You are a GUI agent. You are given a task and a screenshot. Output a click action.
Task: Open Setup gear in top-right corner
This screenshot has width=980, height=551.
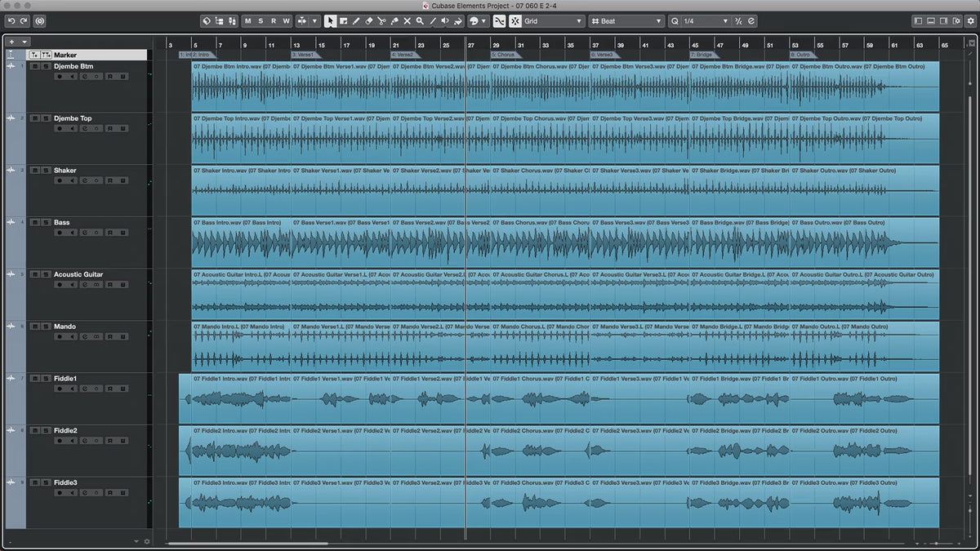(x=970, y=21)
